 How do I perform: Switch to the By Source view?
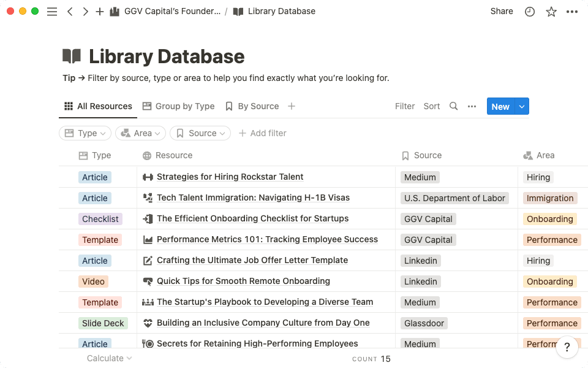(x=257, y=106)
